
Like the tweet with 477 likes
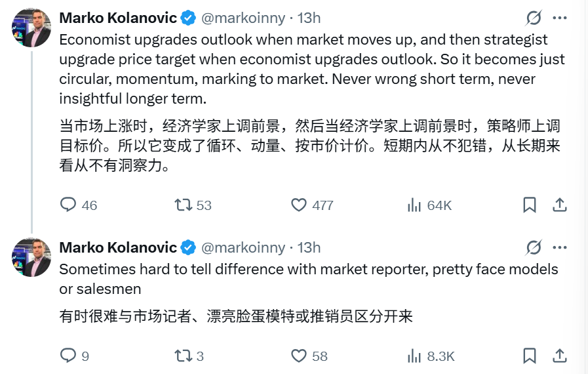299,205
